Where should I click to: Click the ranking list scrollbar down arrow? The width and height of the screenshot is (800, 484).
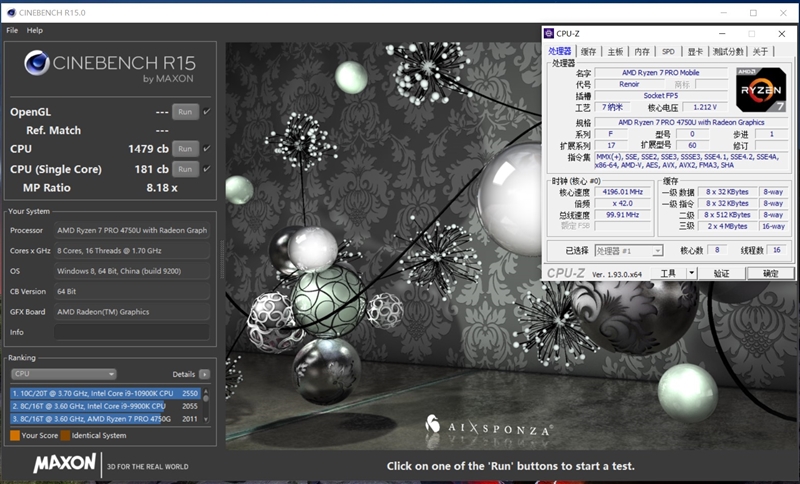click(x=206, y=420)
